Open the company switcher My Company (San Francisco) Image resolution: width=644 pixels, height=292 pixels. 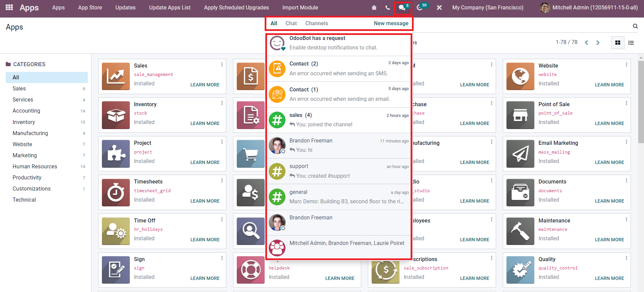pos(488,7)
